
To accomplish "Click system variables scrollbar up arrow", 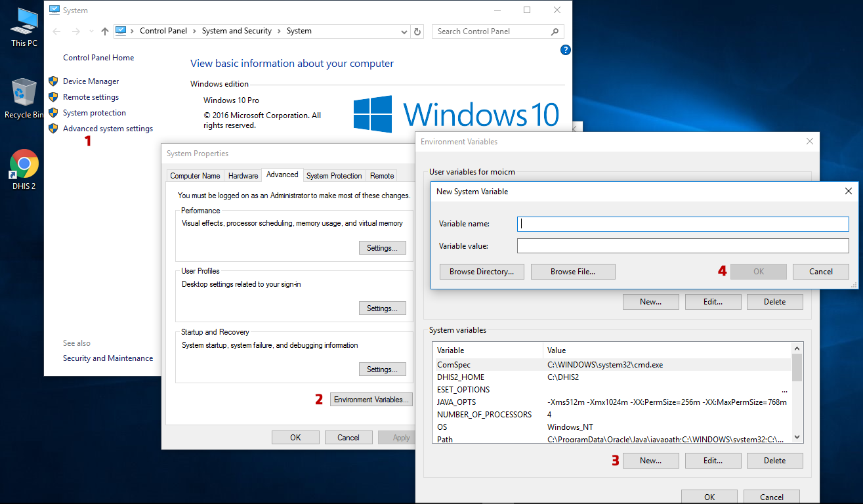I will [x=797, y=348].
